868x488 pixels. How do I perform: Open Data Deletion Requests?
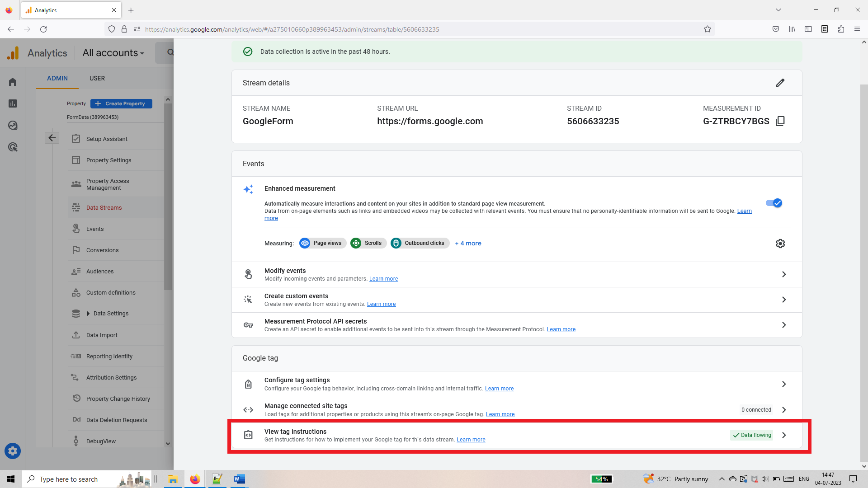pyautogui.click(x=116, y=420)
